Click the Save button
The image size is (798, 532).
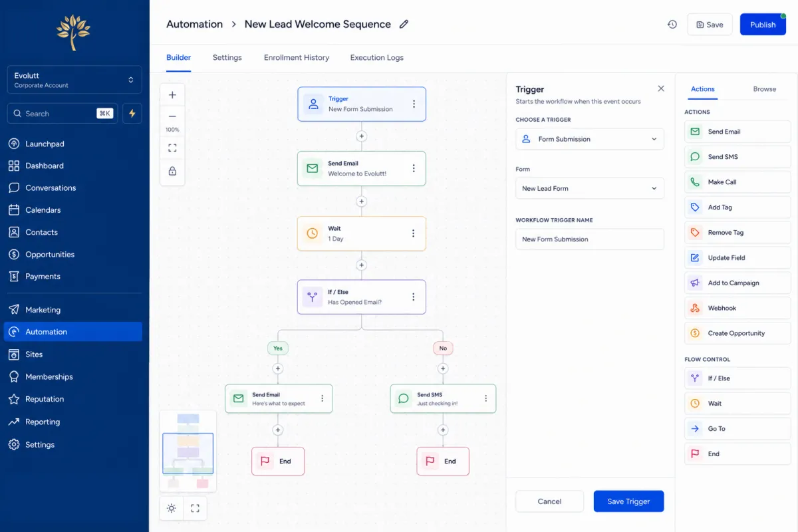(710, 25)
